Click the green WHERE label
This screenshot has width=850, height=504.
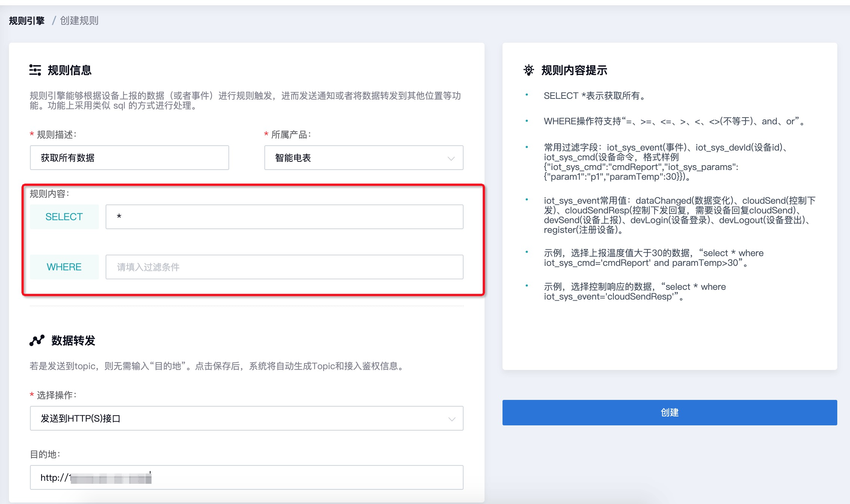coord(64,267)
